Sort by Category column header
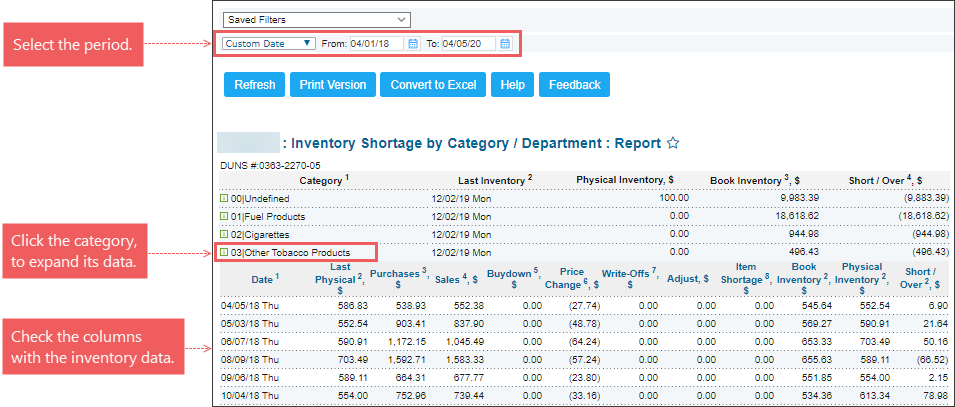Viewport: 955px width, 407px height. [323, 180]
